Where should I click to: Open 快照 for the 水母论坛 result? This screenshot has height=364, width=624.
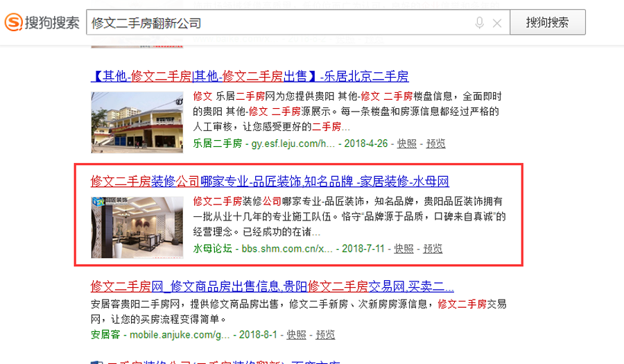(x=404, y=249)
